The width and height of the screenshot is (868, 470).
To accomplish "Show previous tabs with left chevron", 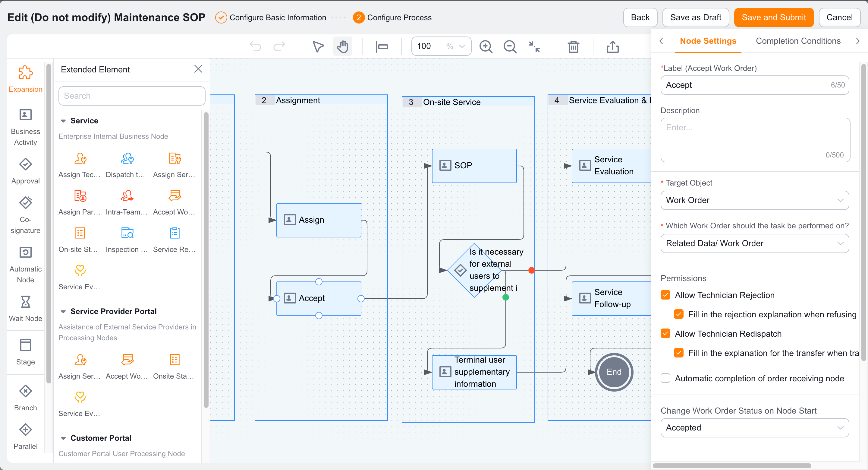I will 661,41.
